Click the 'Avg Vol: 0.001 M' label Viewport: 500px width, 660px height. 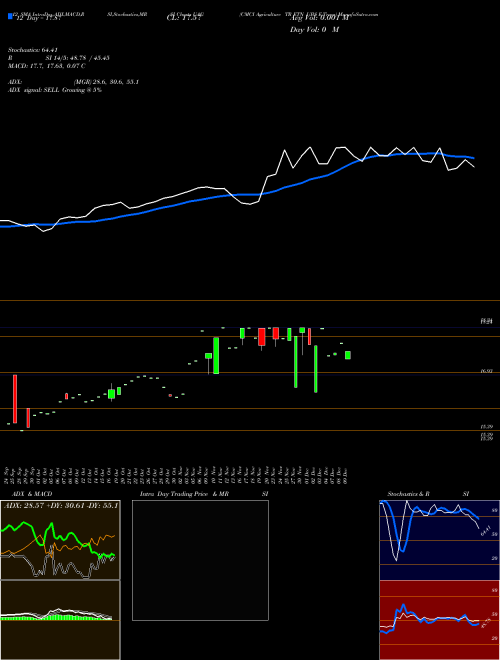coord(319,18)
